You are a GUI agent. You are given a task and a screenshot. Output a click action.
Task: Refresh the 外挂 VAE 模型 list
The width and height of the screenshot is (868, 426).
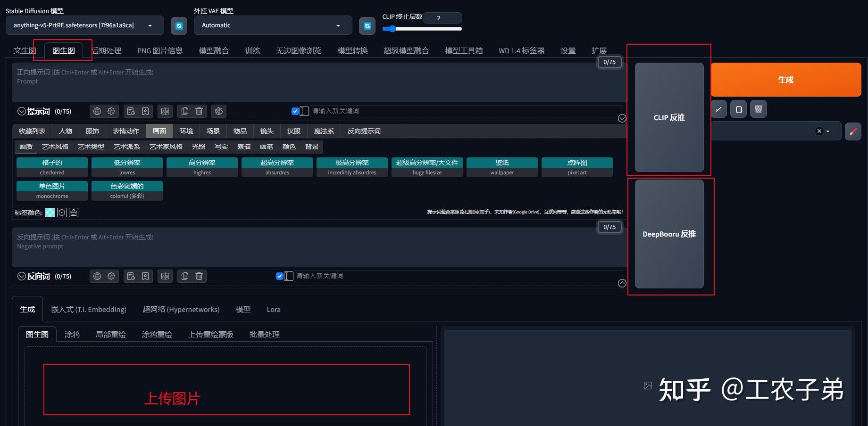click(x=367, y=26)
